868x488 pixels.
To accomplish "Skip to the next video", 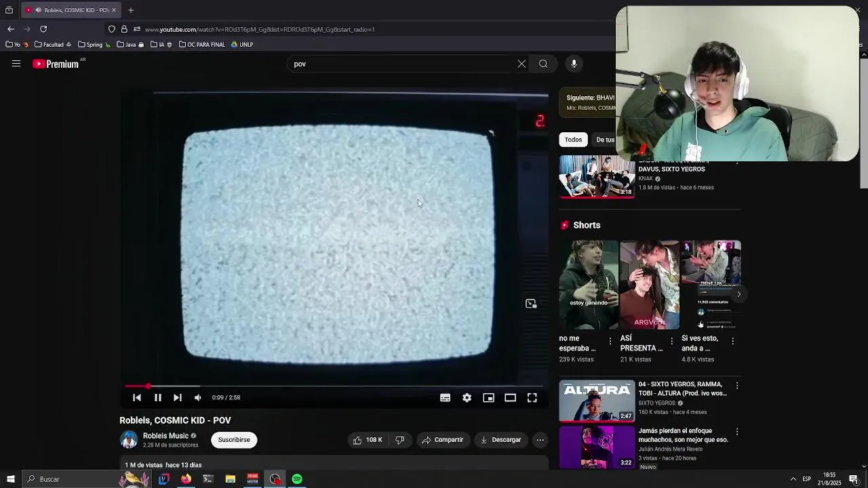I will pos(178,398).
